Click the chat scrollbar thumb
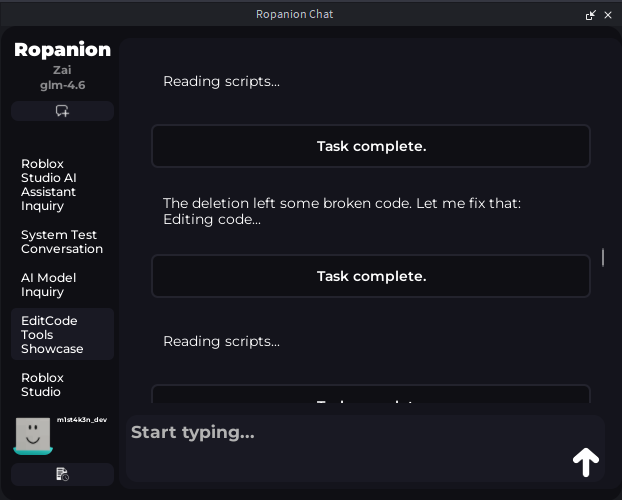 click(x=602, y=257)
